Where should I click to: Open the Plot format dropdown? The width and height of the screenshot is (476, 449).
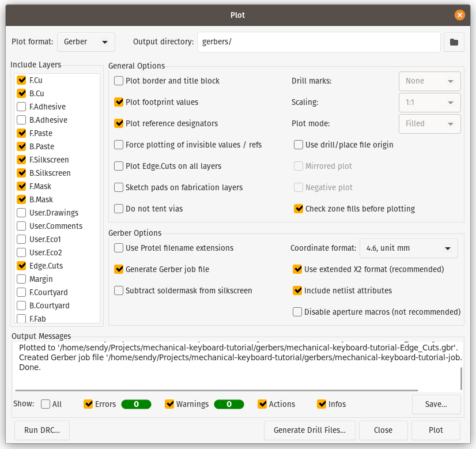[x=86, y=42]
